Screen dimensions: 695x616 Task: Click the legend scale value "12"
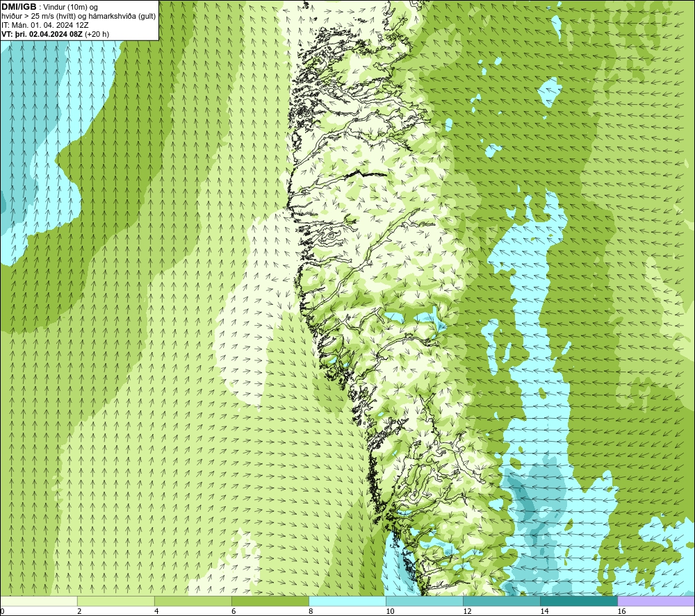(x=467, y=612)
